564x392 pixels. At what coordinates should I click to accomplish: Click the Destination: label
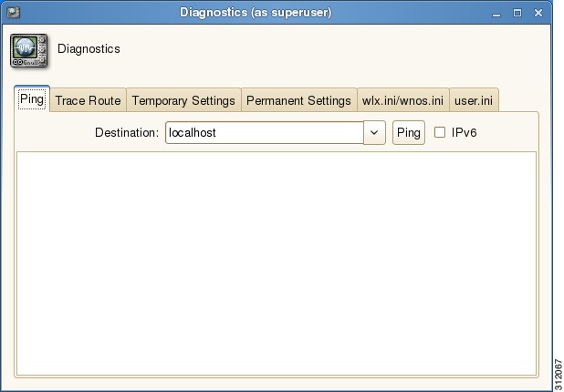tap(127, 132)
